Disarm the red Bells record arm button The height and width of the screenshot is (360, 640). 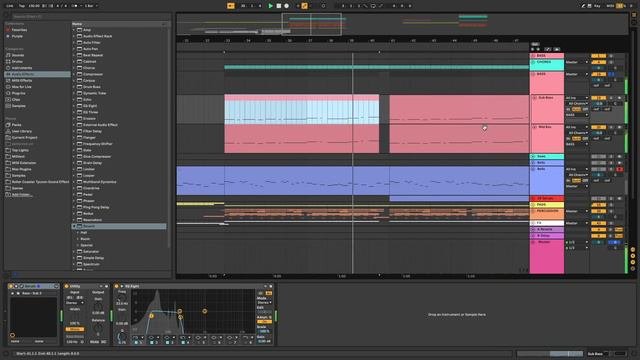pos(620,169)
